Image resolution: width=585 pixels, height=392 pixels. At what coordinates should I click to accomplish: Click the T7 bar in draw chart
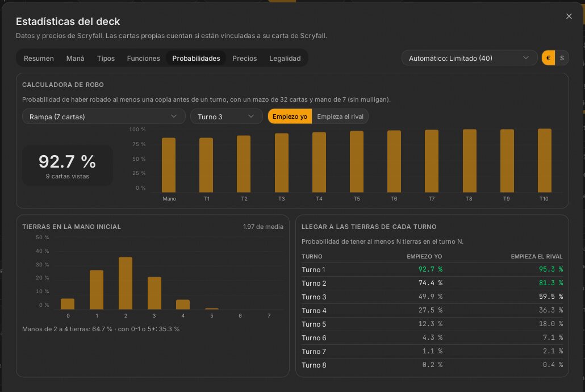432,161
